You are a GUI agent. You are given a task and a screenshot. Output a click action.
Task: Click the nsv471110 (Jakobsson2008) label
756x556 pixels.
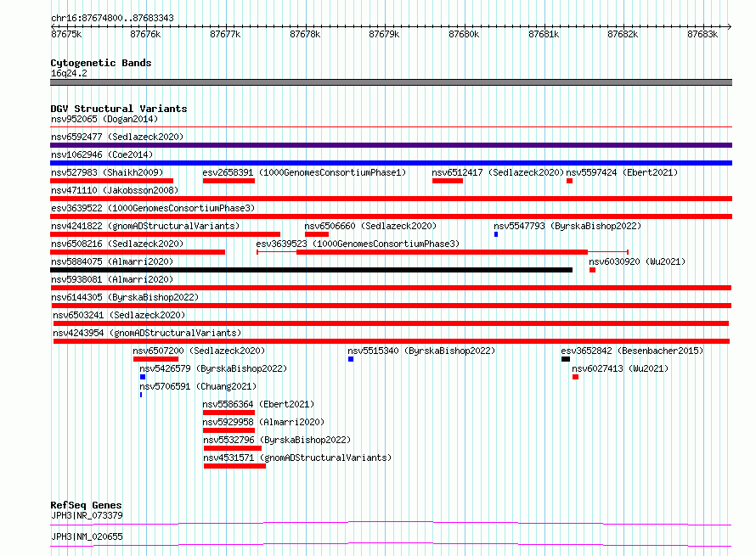pyautogui.click(x=115, y=190)
